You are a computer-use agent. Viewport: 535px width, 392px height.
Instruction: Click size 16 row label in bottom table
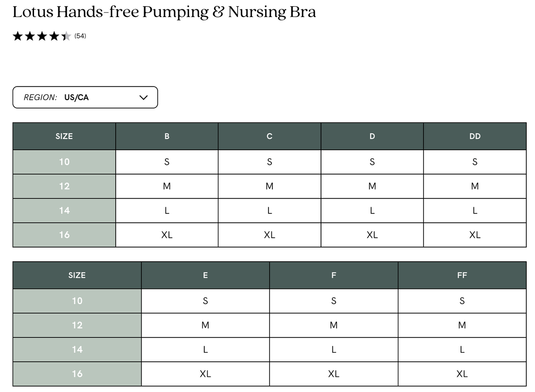(x=77, y=374)
